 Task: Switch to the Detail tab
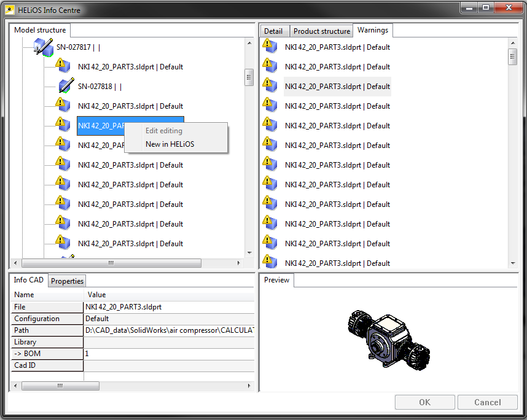point(273,31)
